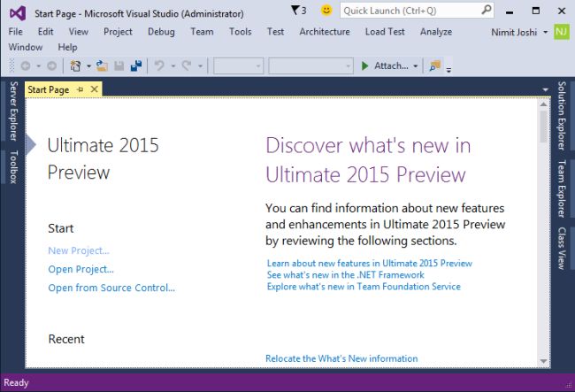Click the Ready status bar text
The height and width of the screenshot is (392, 575).
pyautogui.click(x=16, y=383)
